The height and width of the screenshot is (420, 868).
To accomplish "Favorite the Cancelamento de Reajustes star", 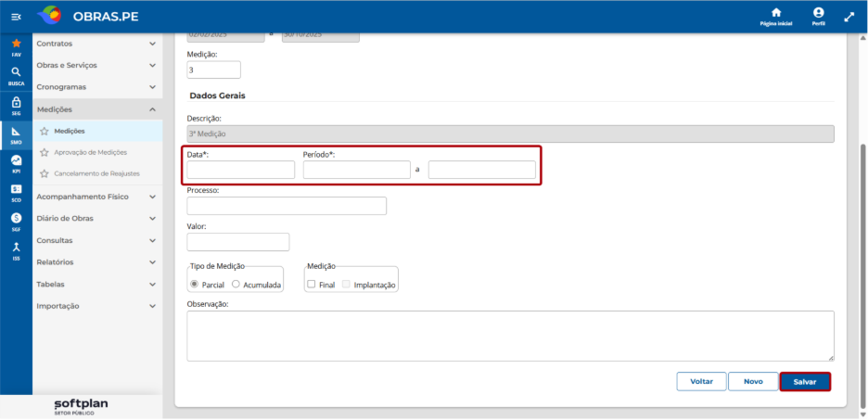I will tap(45, 173).
